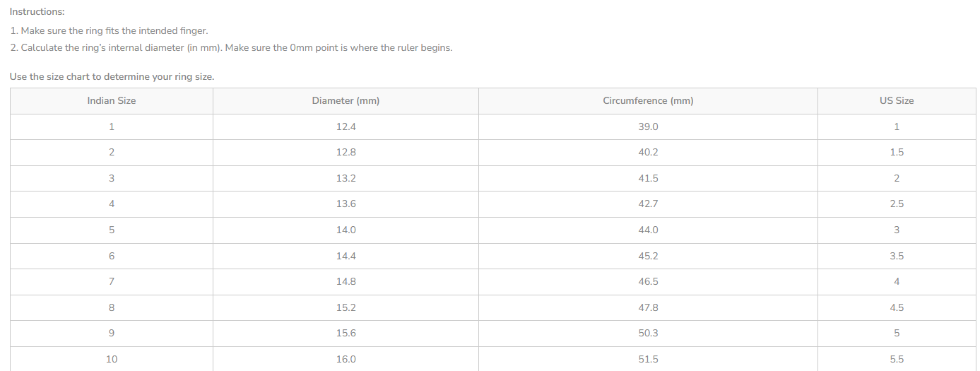This screenshot has width=980, height=371.
Task: Click US size 4 cell
Action: point(897,282)
